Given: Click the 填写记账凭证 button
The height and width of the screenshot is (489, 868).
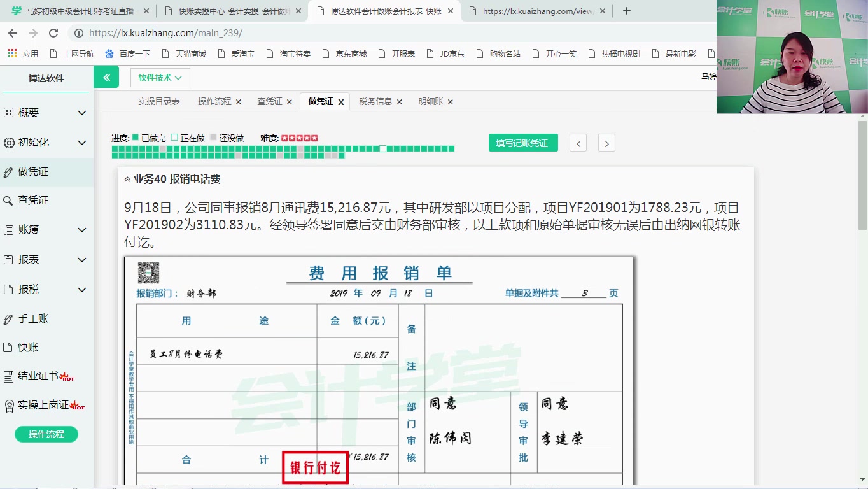Looking at the screenshot, I should click(523, 143).
